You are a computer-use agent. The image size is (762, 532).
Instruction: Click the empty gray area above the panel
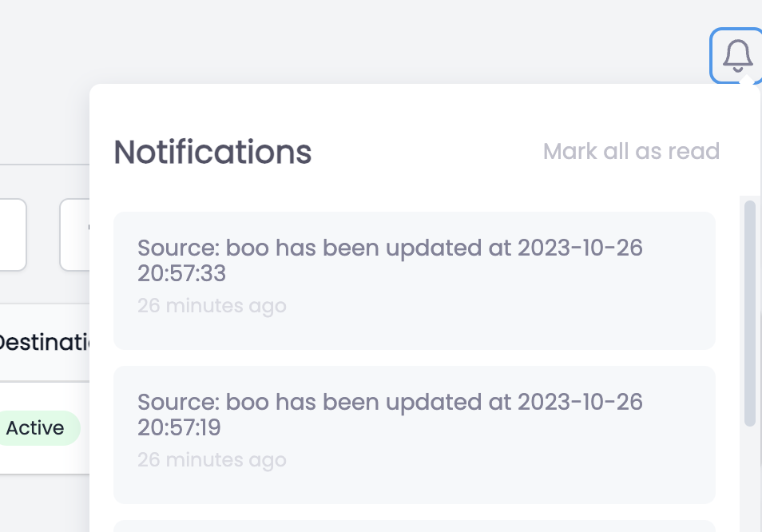point(350,42)
